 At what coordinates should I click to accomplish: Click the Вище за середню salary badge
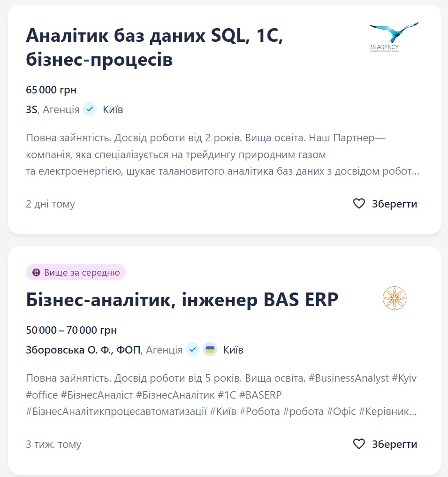click(76, 272)
